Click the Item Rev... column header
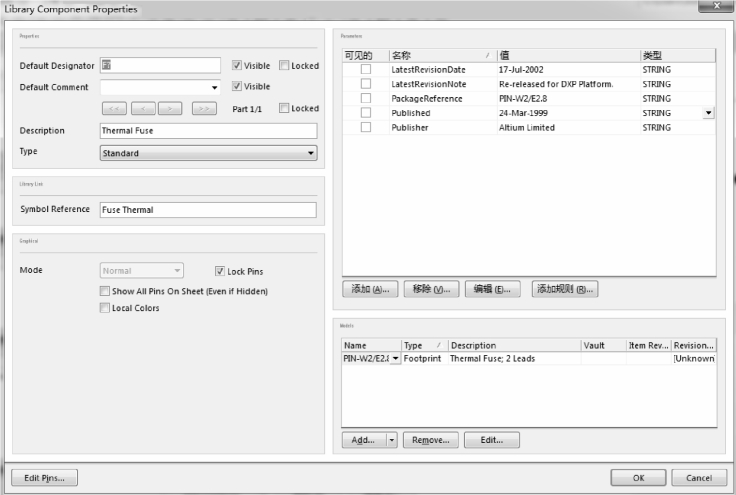 pyautogui.click(x=649, y=345)
